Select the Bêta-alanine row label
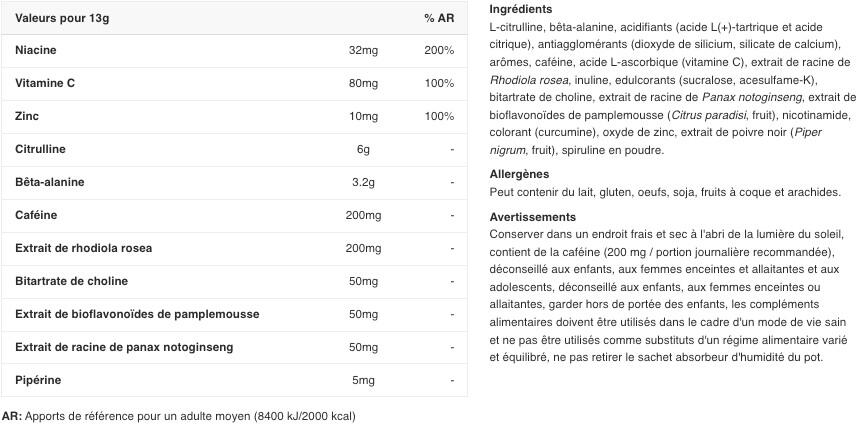Image resolution: width=866 pixels, height=431 pixels. (x=50, y=182)
